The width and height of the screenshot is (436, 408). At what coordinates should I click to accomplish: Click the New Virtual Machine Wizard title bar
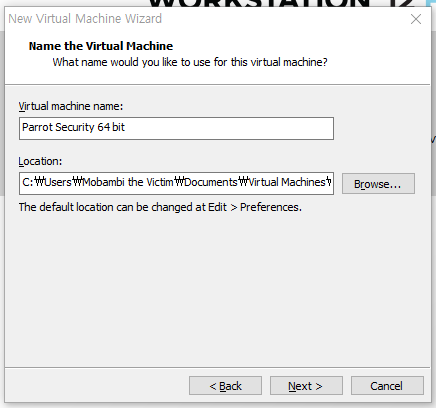(x=207, y=19)
